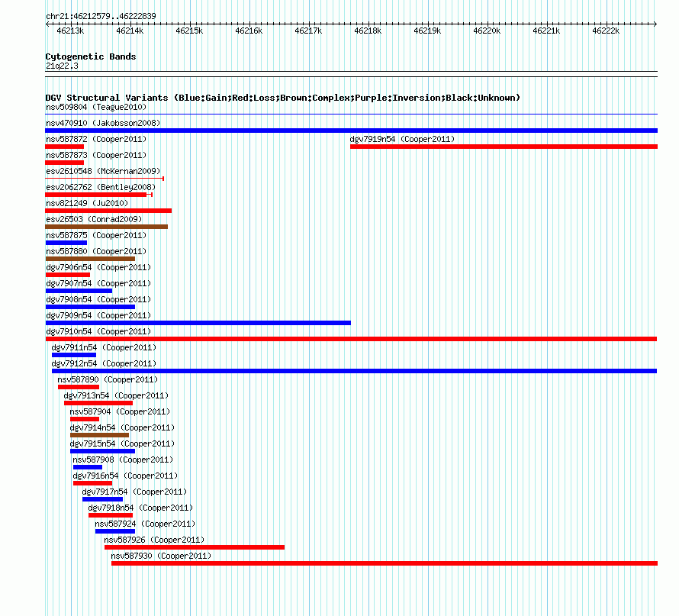The width and height of the screenshot is (679, 616).
Task: Open nsv587926 (Cooper2011) label
Action: pyautogui.click(x=154, y=540)
